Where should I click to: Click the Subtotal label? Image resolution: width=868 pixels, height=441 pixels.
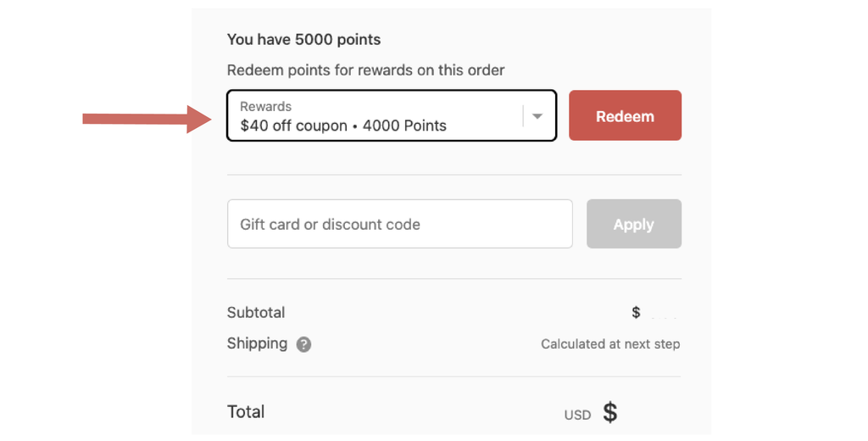[256, 312]
